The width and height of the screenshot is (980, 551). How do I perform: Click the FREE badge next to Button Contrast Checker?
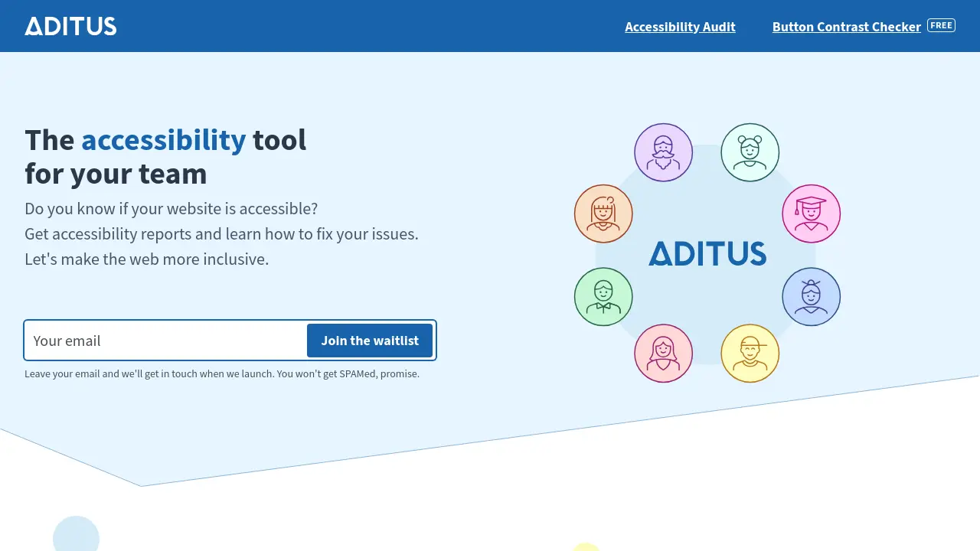[x=941, y=24]
